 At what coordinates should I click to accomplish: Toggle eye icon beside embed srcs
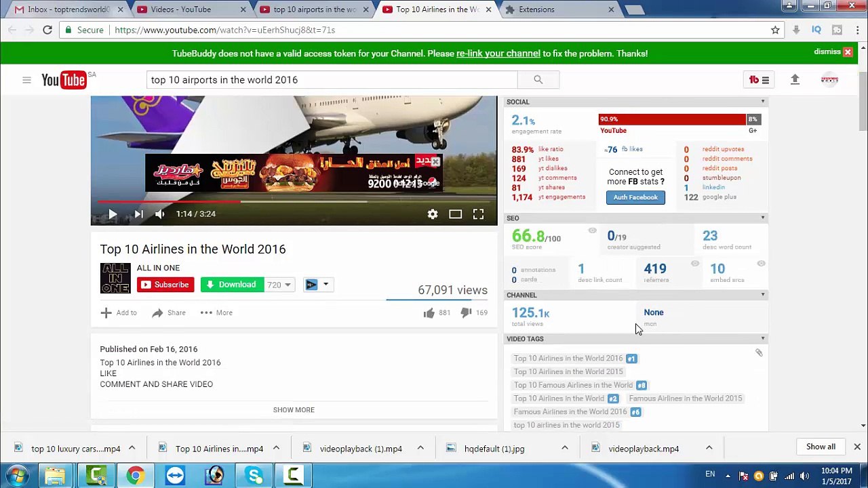coord(761,264)
